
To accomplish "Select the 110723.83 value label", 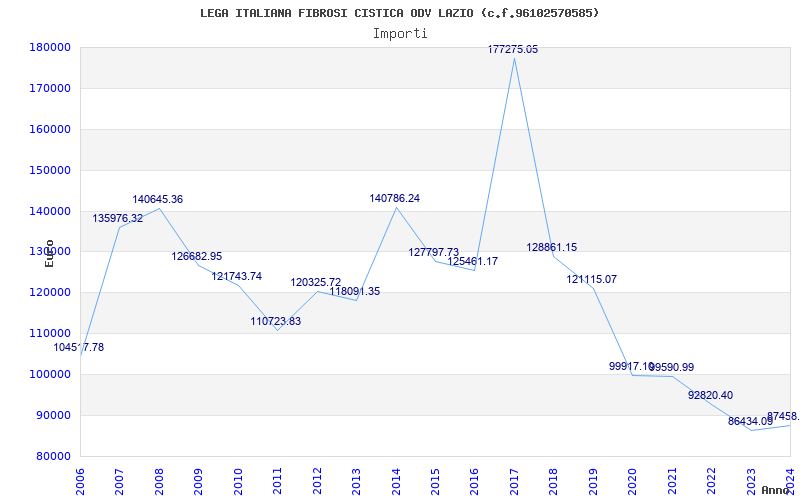I will pos(276,321).
